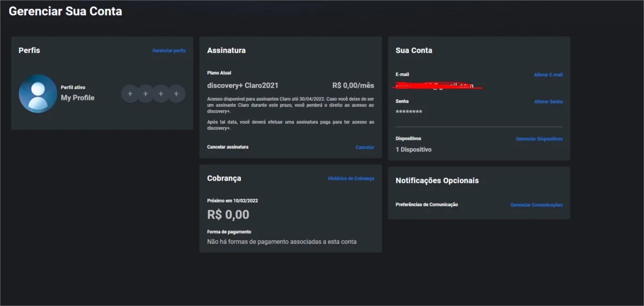Click the fourth add-profile plus icon

176,94
